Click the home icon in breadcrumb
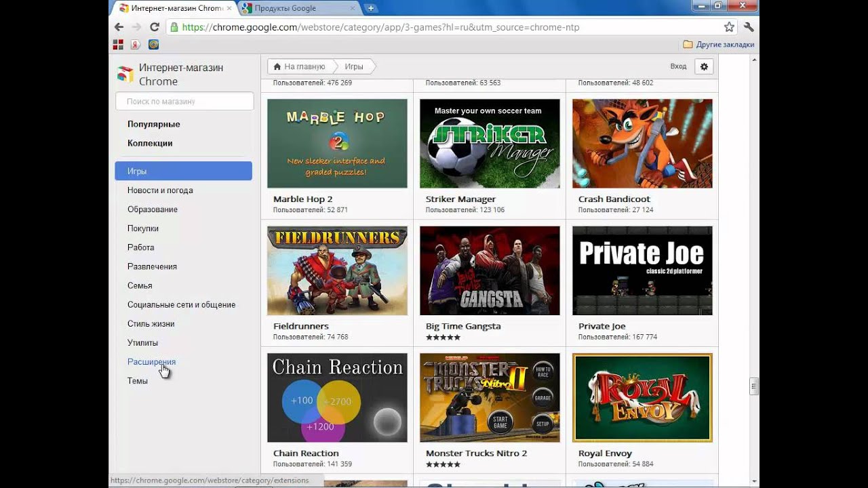This screenshot has width=868, height=488. (x=277, y=66)
